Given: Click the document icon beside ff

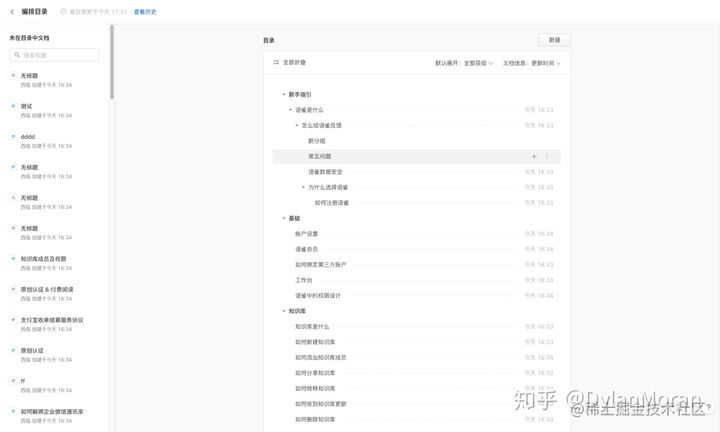Looking at the screenshot, I should click(x=13, y=381).
